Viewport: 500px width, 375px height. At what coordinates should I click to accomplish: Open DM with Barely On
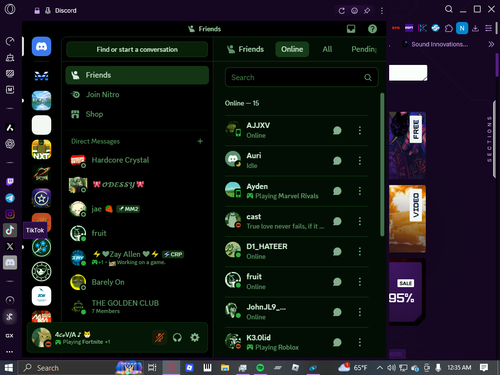[x=137, y=282]
